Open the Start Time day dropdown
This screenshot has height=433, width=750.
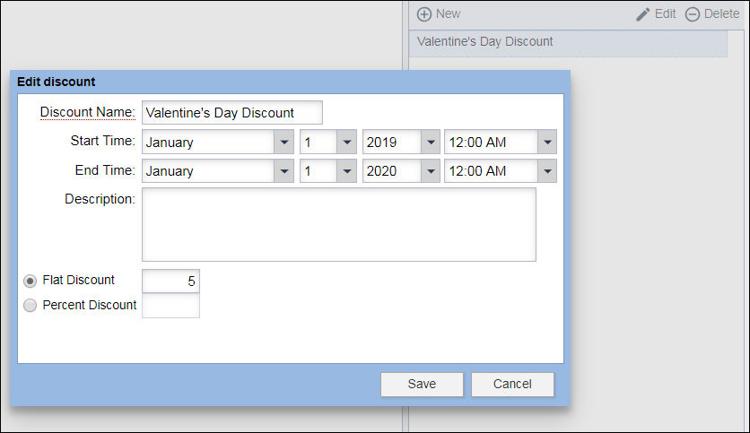coord(328,142)
